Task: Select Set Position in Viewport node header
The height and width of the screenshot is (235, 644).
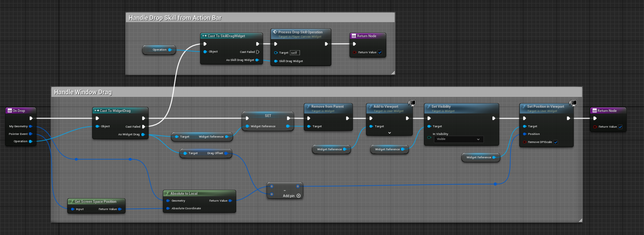Action: tap(546, 108)
